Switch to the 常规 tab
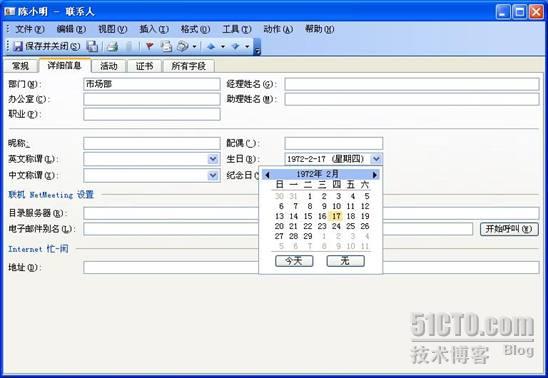 coord(21,66)
